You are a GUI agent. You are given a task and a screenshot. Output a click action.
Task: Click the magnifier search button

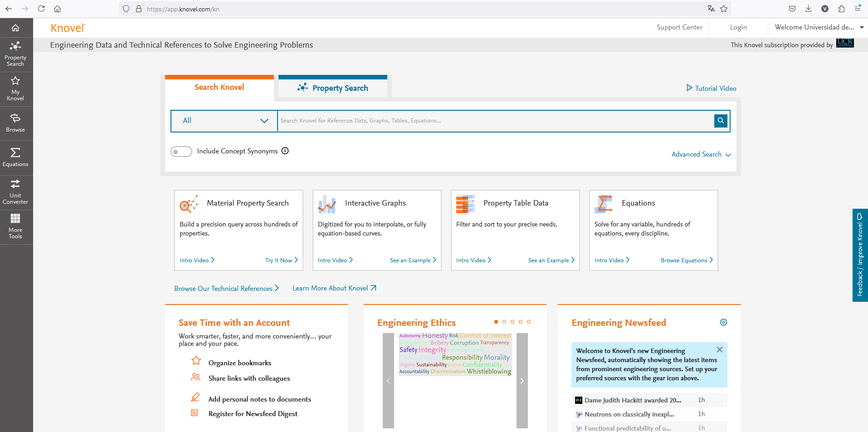point(720,121)
